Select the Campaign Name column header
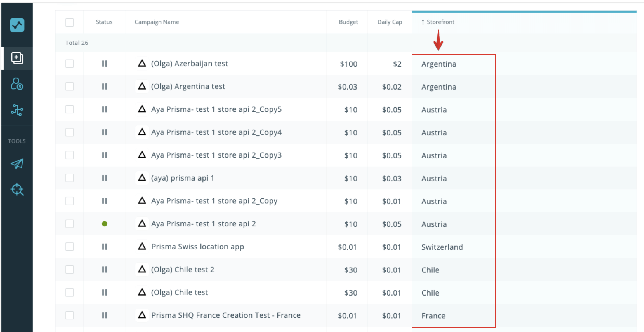 pyautogui.click(x=157, y=22)
